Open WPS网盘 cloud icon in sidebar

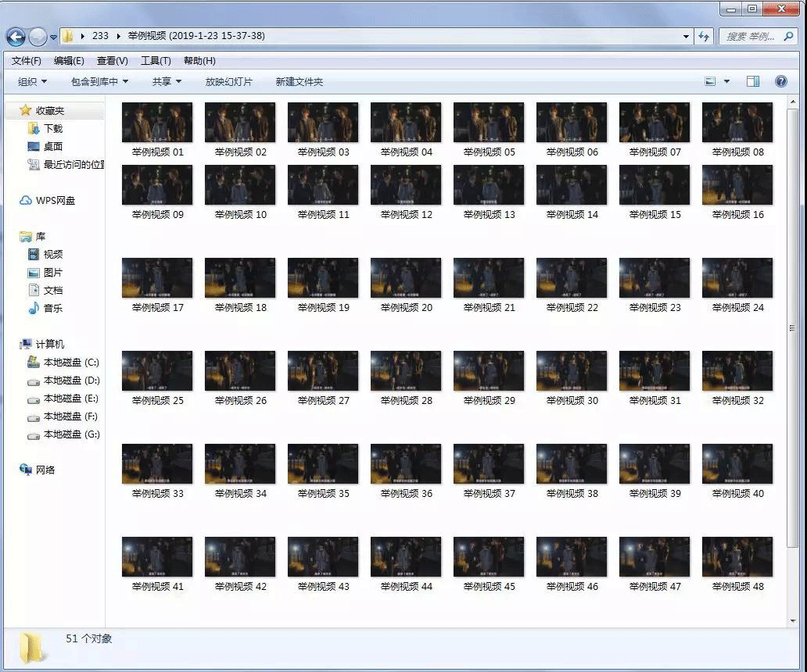tap(26, 201)
